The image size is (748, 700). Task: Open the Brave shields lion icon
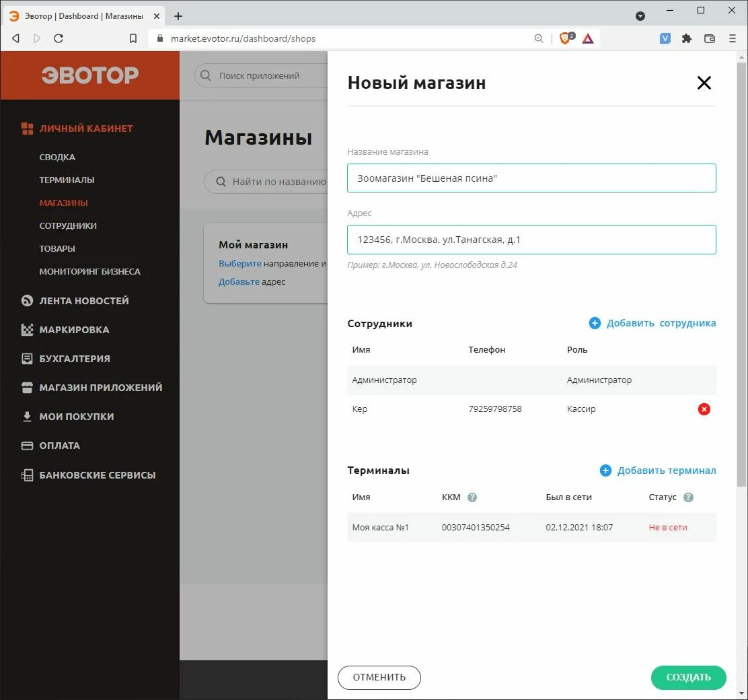566,38
